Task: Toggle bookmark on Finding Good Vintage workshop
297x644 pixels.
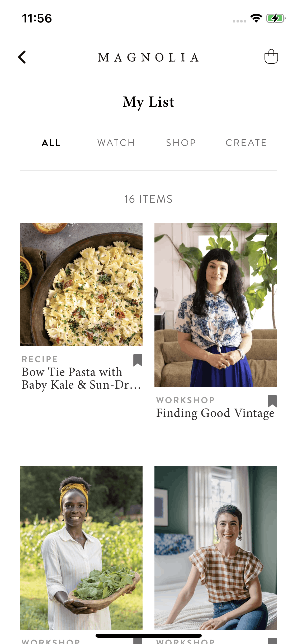Action: pyautogui.click(x=272, y=401)
